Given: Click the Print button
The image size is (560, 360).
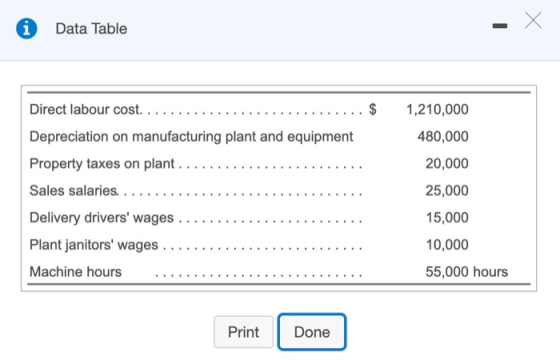Looking at the screenshot, I should coord(244,332).
